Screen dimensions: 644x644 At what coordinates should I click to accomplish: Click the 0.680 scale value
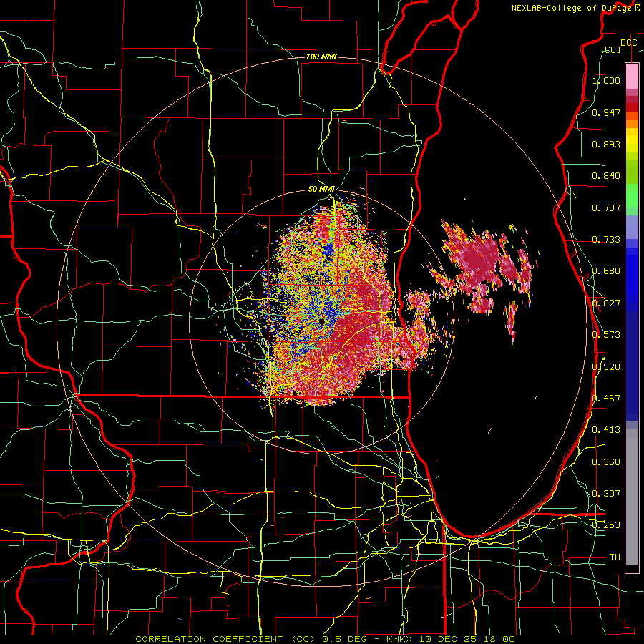pos(606,271)
